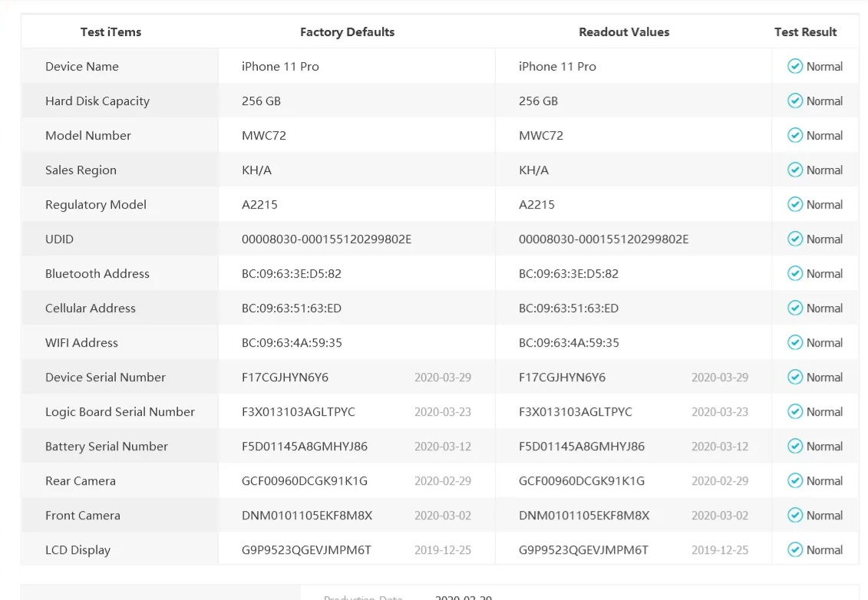Click the check icon for WIFI Address
Screen dimensions: 868x600
click(x=795, y=343)
